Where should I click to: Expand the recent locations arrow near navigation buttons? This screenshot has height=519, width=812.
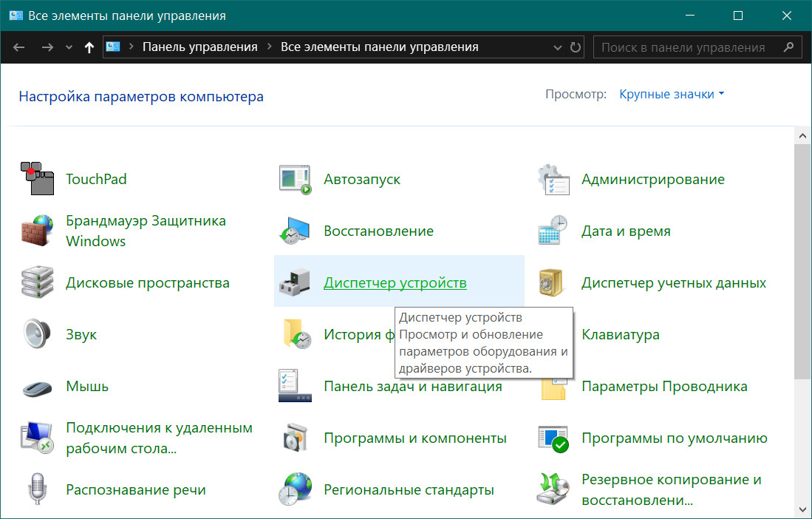(69, 47)
